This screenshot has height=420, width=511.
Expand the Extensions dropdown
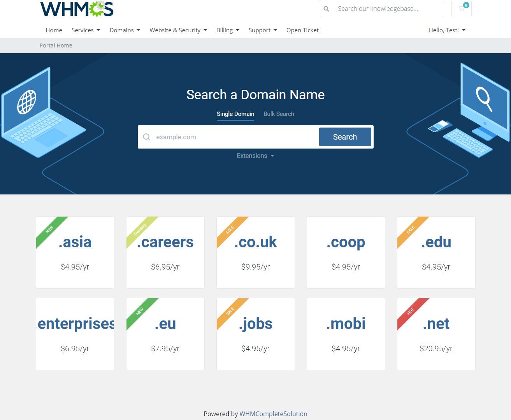(x=255, y=156)
